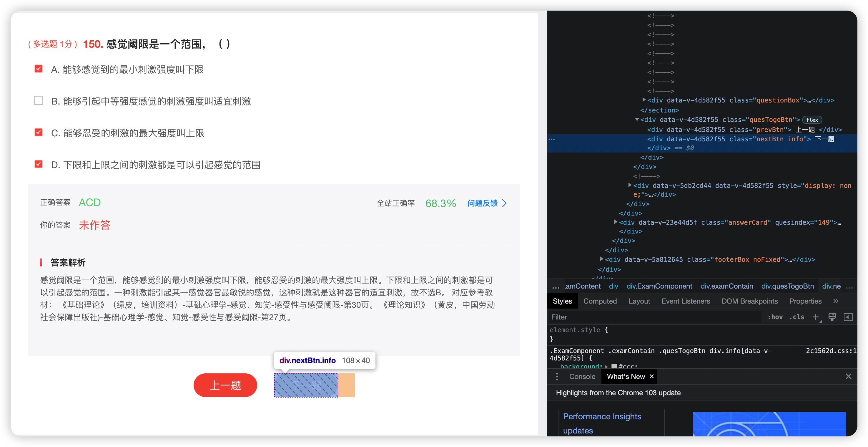Expand the answerCard div node
Viewport: 868px width, 447px height.
[x=616, y=222]
